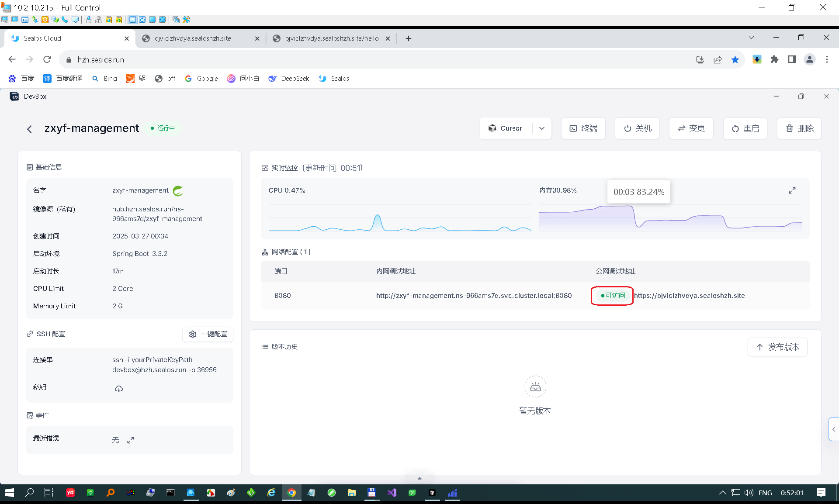
Task: Expand the latest error details
Action: click(131, 440)
